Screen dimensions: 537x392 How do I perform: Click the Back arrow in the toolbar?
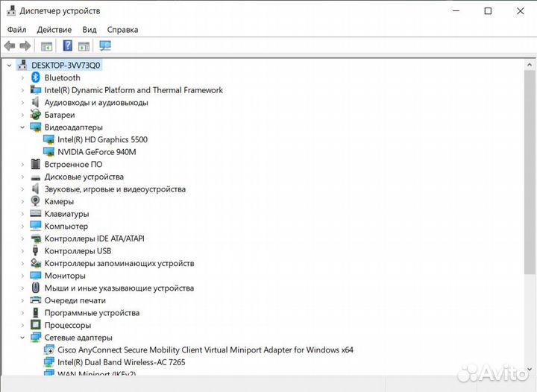(x=10, y=46)
